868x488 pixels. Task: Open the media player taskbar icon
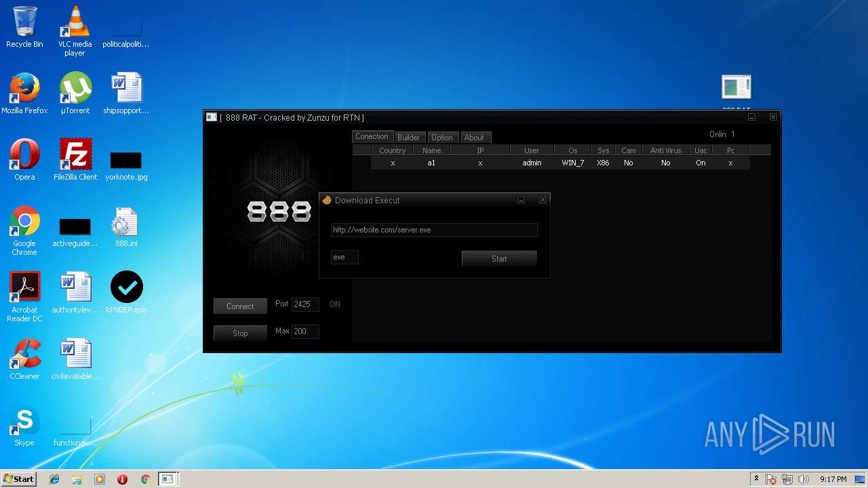[100, 479]
